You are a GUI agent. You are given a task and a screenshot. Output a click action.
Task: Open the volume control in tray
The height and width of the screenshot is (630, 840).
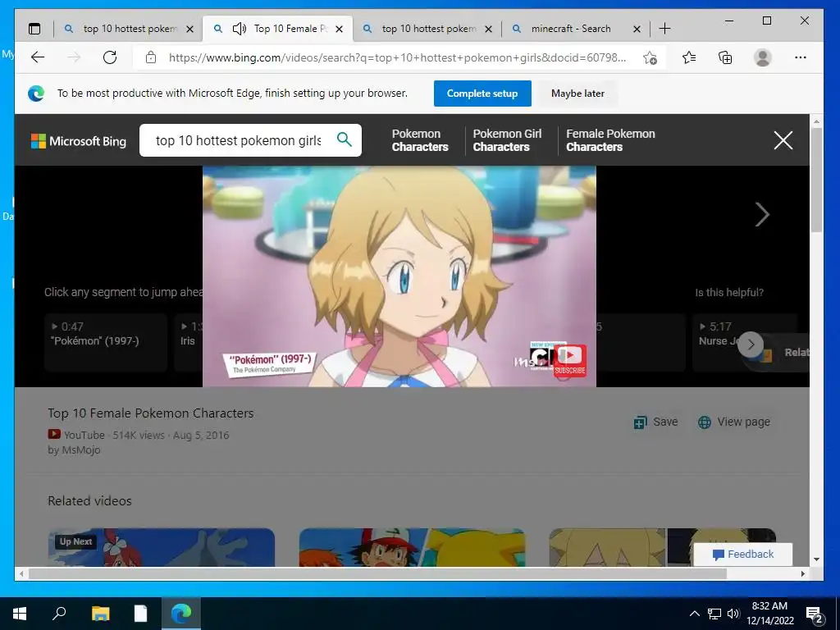click(733, 614)
